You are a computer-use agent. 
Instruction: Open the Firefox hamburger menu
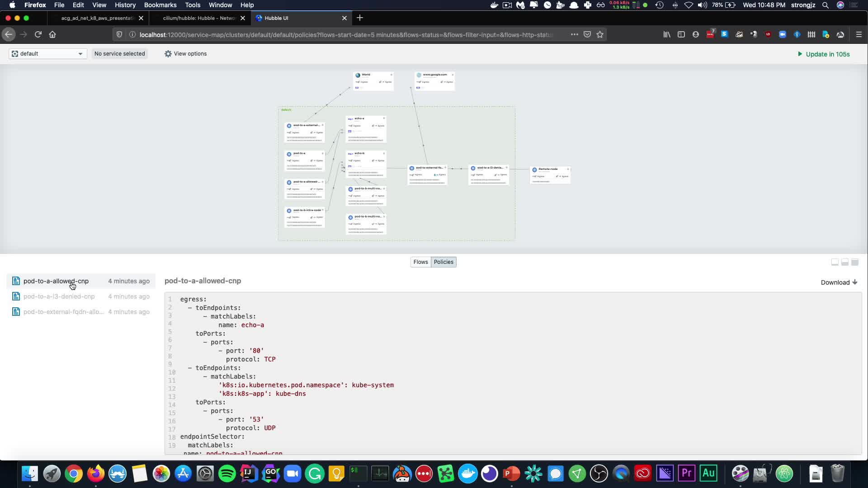859,34
